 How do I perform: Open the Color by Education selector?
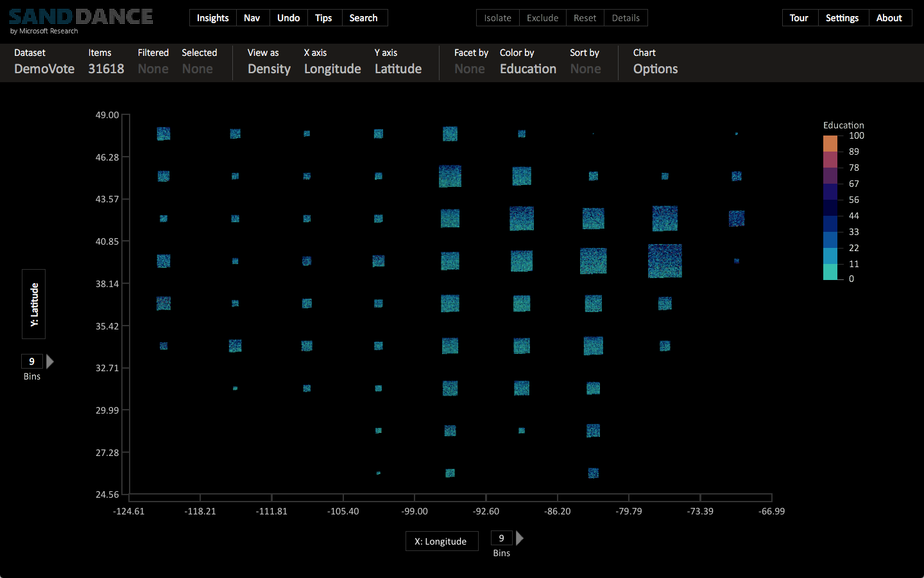(x=528, y=69)
